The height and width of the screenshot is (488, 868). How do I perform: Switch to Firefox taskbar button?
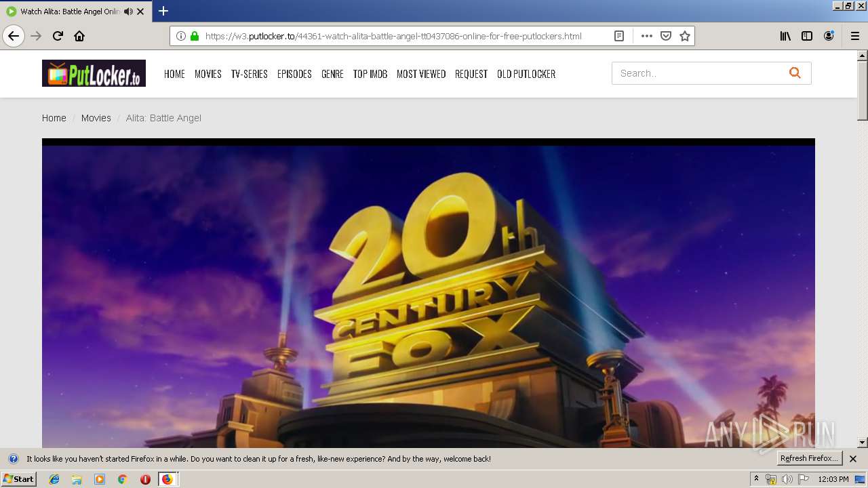coord(167,479)
